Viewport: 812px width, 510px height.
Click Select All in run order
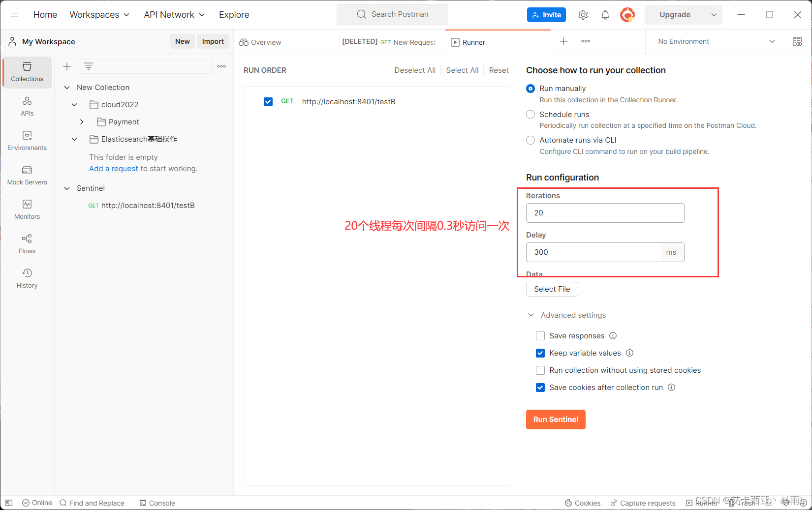point(462,70)
